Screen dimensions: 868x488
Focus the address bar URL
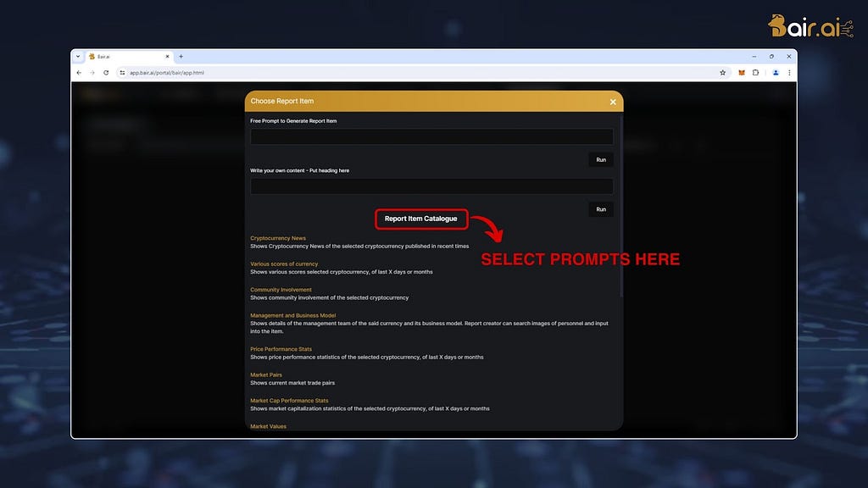click(x=167, y=73)
